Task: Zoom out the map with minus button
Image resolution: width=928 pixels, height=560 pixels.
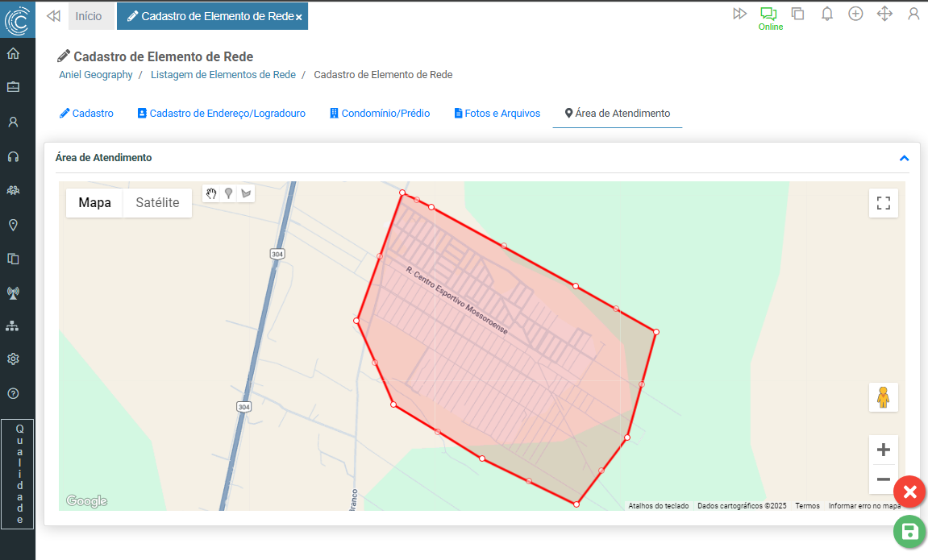Action: pos(883,480)
